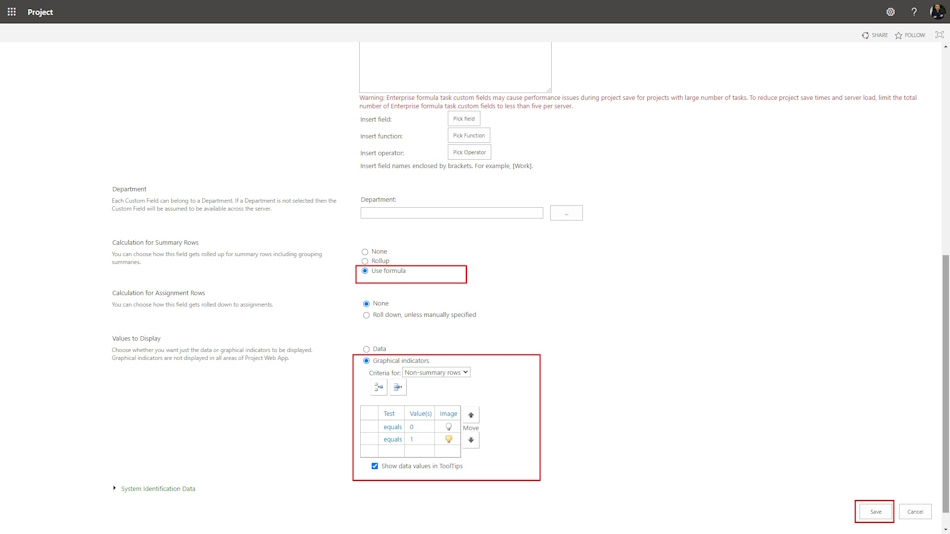Click the department browse ellipsis button

tap(566, 213)
